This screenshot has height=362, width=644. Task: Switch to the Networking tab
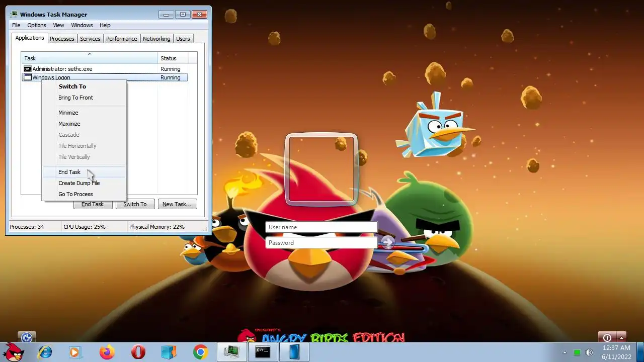tap(156, 39)
